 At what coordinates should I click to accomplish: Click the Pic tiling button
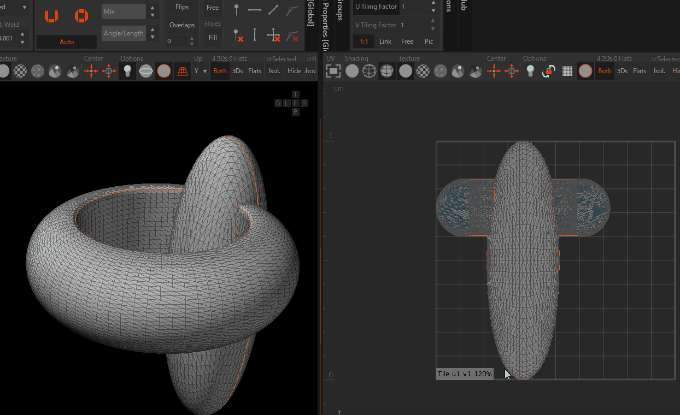(x=428, y=42)
